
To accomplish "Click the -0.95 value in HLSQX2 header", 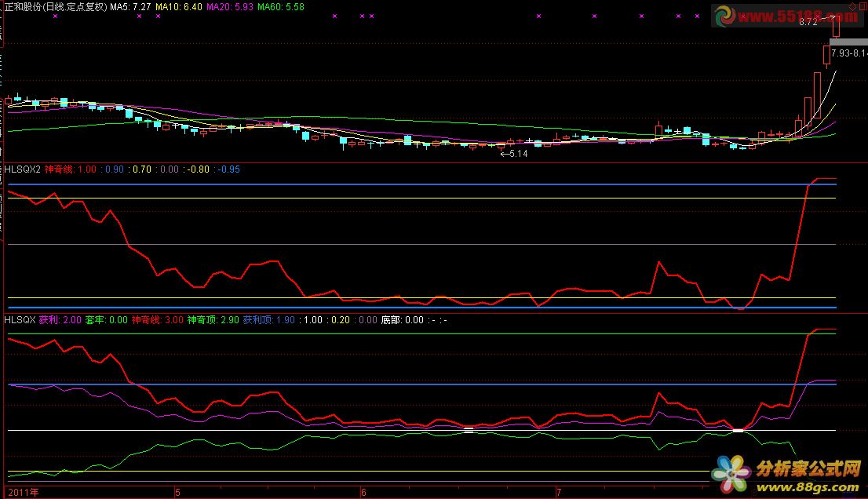I will click(228, 169).
